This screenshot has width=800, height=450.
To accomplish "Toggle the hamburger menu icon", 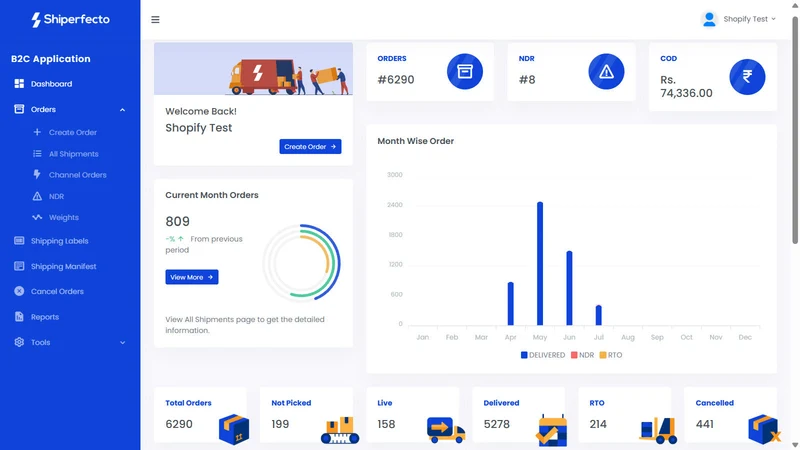I will click(x=155, y=19).
